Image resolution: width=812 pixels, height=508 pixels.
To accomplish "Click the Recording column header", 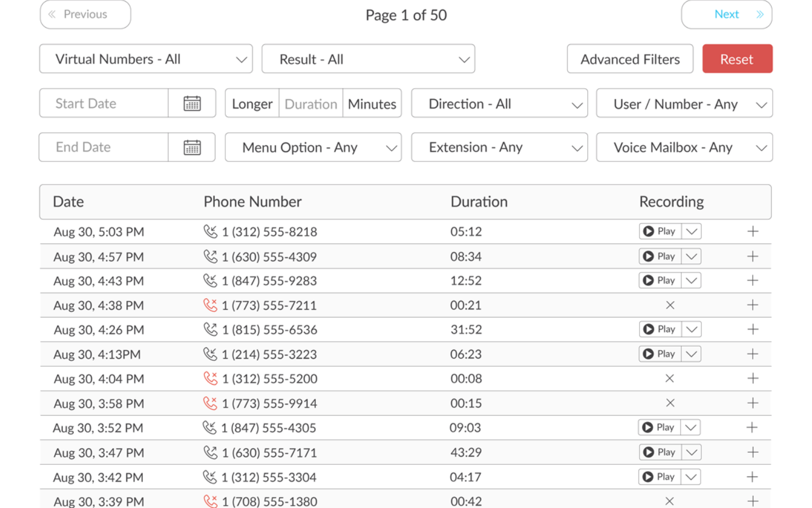I will point(671,202).
